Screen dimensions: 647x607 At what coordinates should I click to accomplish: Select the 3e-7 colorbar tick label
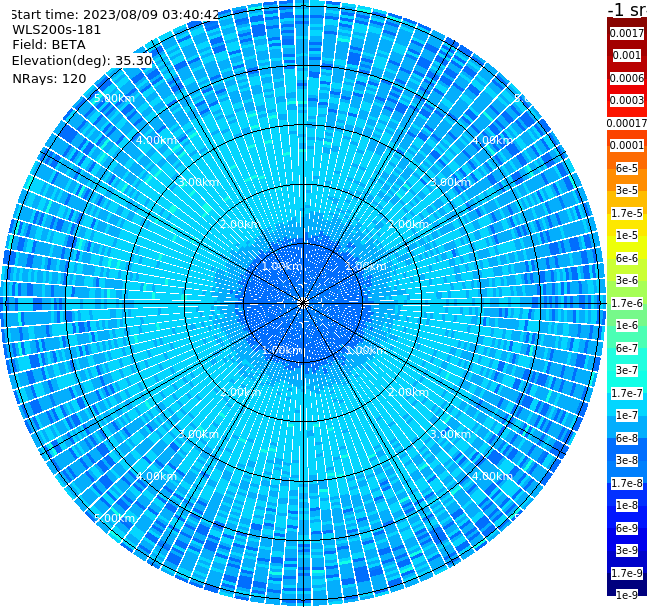pyautogui.click(x=627, y=370)
